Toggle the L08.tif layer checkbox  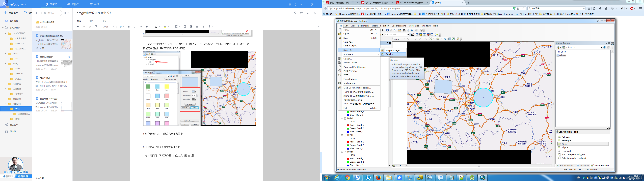pyautogui.click(x=345, y=152)
